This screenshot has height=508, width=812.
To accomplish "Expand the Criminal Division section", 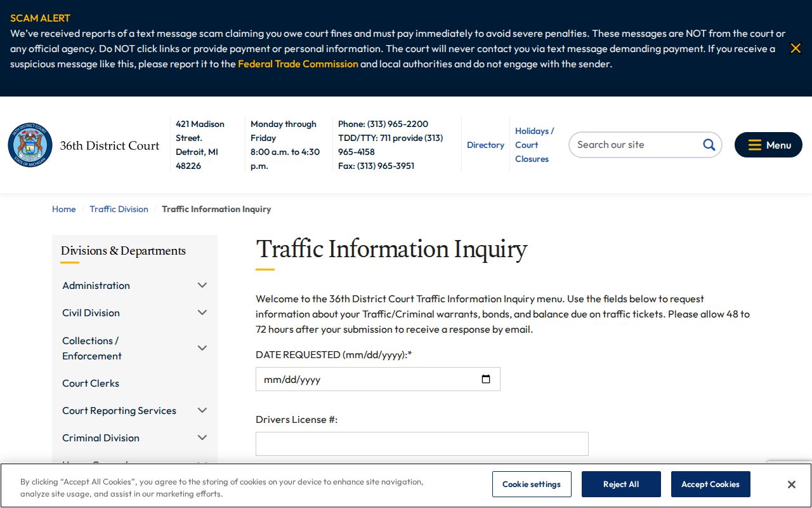I will point(202,438).
